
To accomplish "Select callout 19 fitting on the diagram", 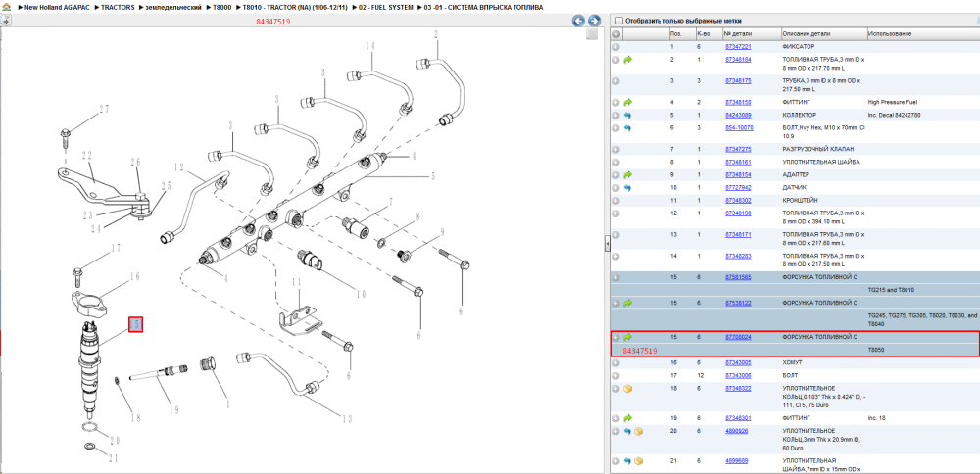I will point(173,410).
